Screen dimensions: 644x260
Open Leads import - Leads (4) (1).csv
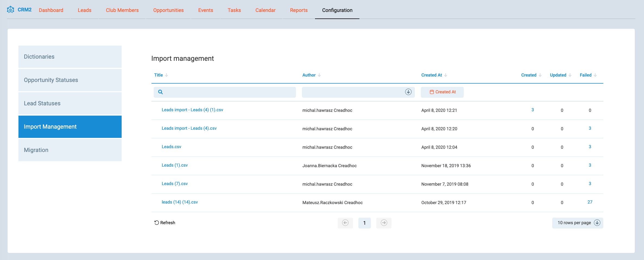tap(192, 110)
